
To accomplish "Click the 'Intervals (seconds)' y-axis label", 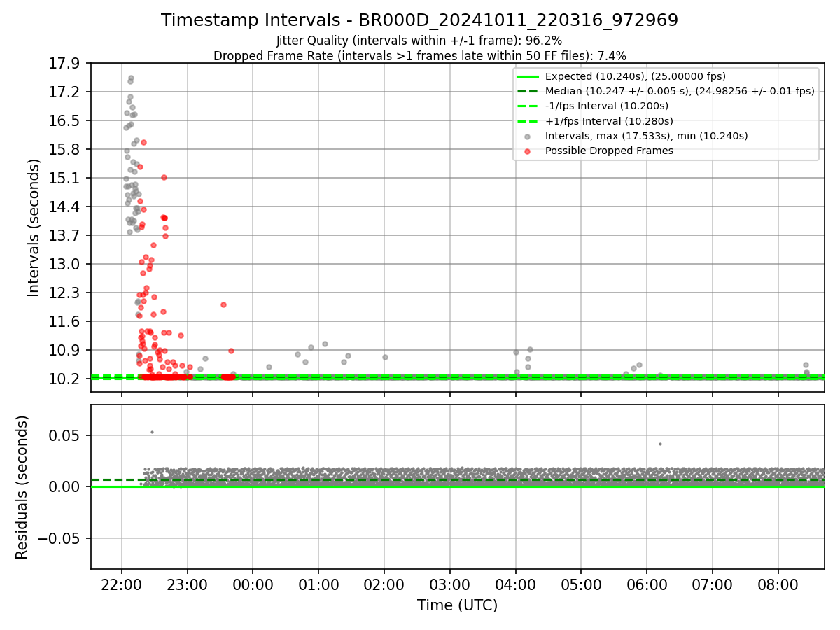I will point(34,227).
